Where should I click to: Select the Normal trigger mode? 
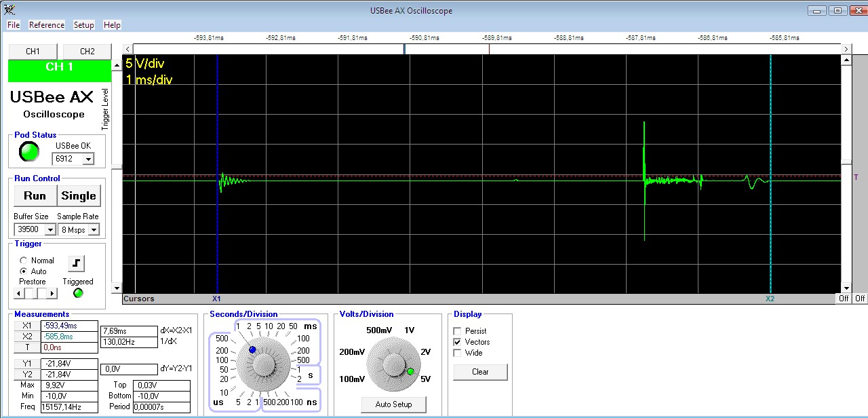24,261
